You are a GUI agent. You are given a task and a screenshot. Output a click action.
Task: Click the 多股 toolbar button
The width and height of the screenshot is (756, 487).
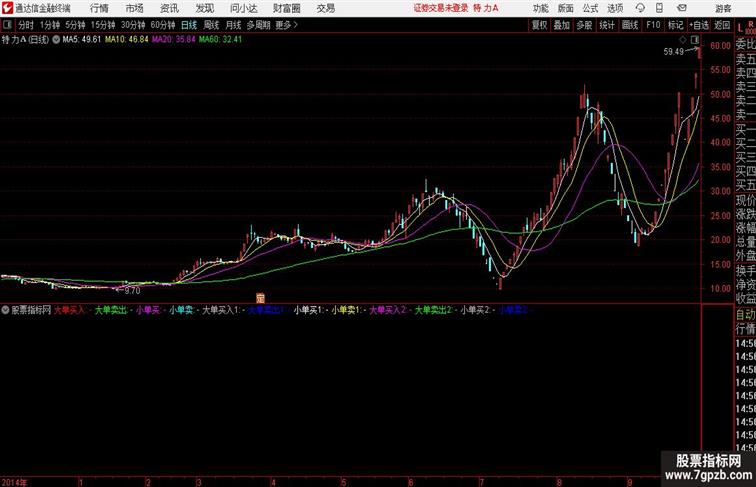tap(584, 25)
